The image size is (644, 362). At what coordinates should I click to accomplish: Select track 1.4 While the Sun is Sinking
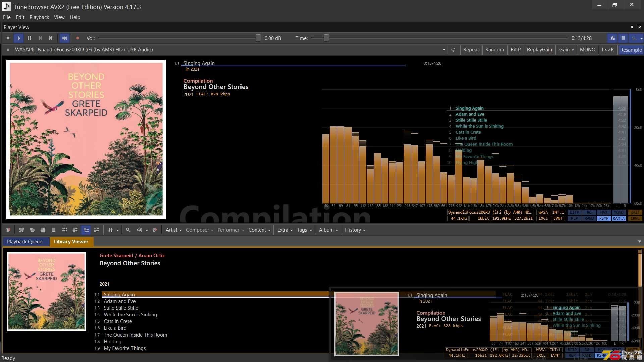(x=130, y=315)
